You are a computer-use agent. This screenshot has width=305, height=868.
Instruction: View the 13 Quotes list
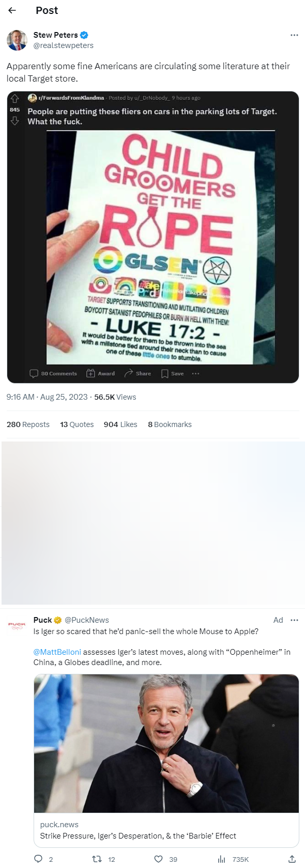coord(77,424)
